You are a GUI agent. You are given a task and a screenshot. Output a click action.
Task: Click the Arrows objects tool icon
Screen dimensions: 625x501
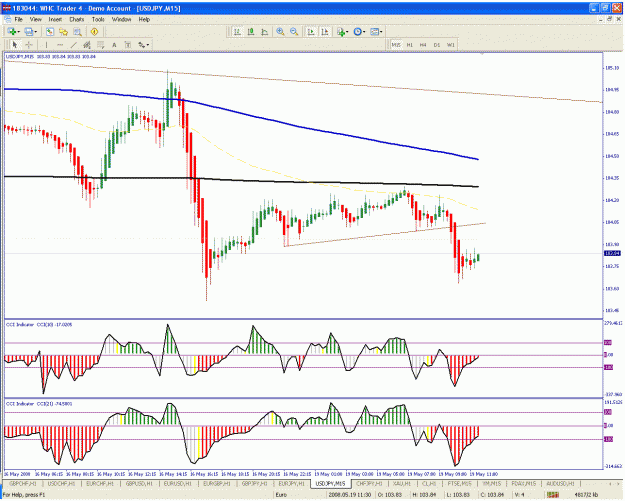[x=142, y=45]
